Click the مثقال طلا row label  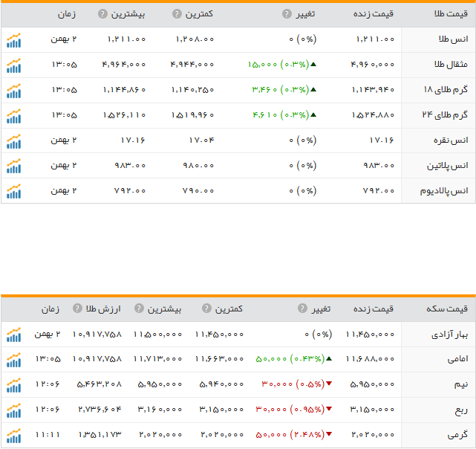click(451, 65)
